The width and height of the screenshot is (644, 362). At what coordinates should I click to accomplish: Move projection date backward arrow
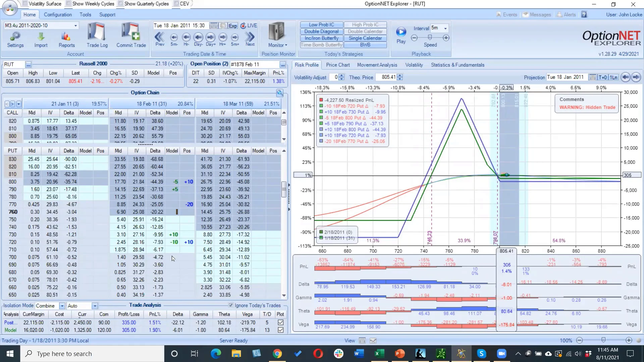(625, 77)
